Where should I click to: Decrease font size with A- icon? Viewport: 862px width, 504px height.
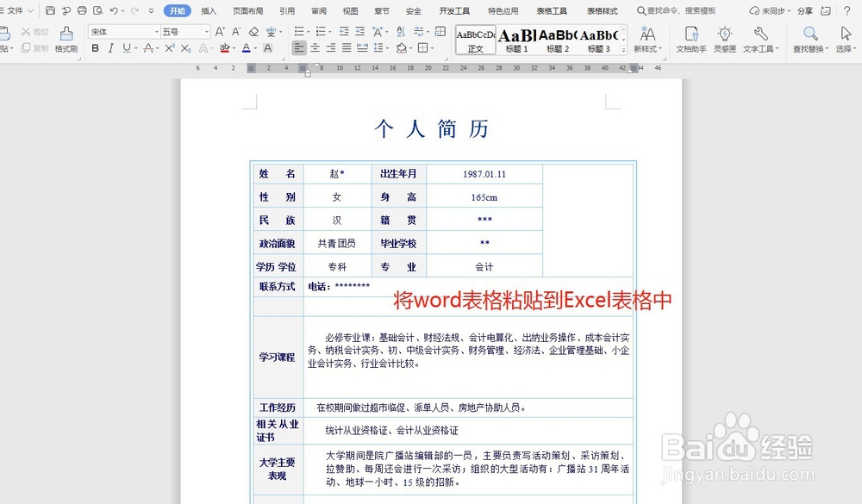pos(236,32)
